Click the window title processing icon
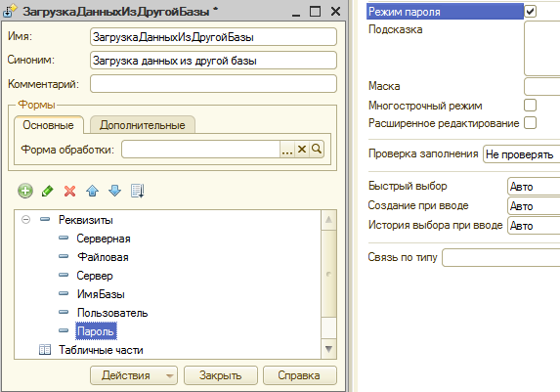The height and width of the screenshot is (392, 560). coord(10,11)
